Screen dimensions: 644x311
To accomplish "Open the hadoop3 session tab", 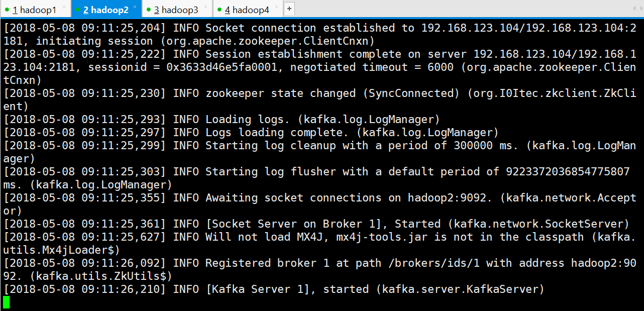I will point(179,10).
